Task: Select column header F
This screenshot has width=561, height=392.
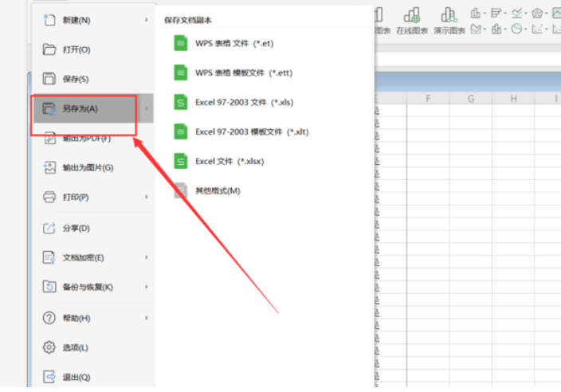Action: coord(428,99)
